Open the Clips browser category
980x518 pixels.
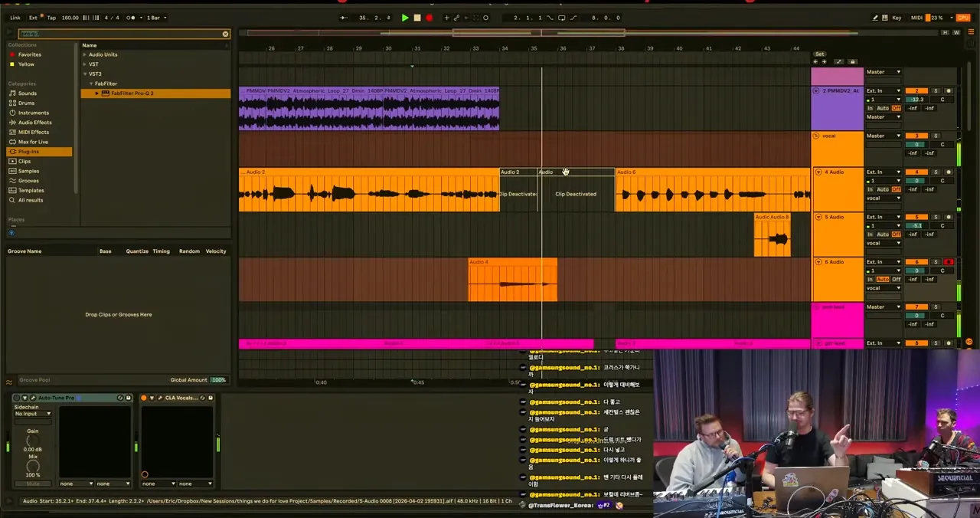[x=24, y=161]
